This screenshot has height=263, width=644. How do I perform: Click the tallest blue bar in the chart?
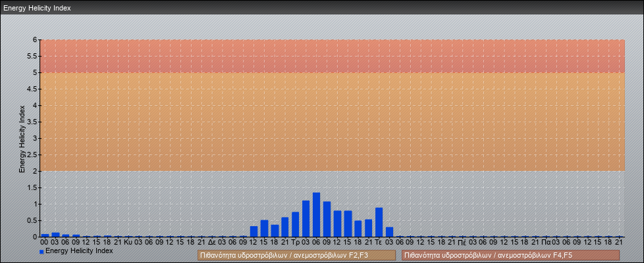pos(316,215)
